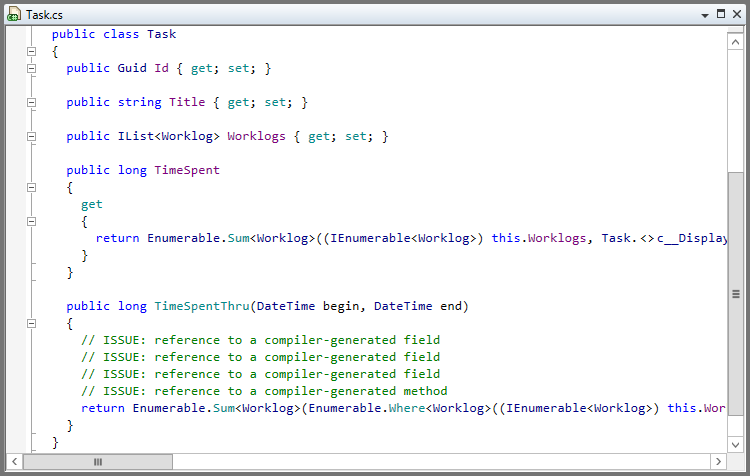Click the Guid type name
Image resolution: width=750 pixels, height=476 pixels.
coord(132,68)
